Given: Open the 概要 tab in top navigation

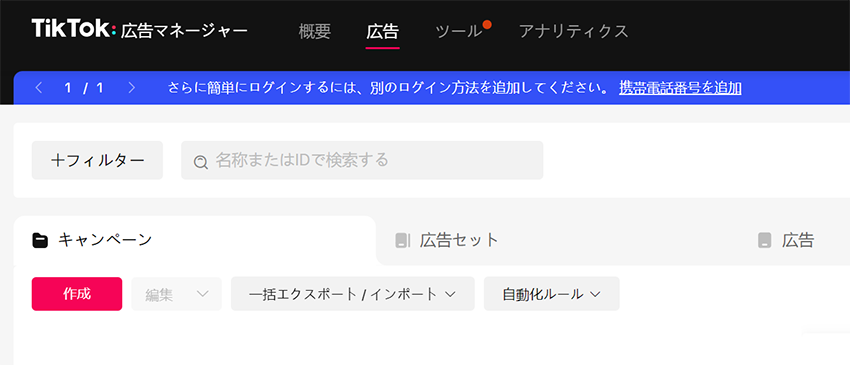Looking at the screenshot, I should (x=314, y=31).
